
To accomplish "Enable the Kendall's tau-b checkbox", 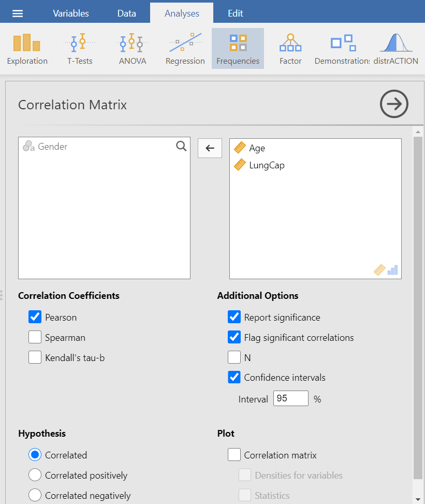I will tap(35, 357).
